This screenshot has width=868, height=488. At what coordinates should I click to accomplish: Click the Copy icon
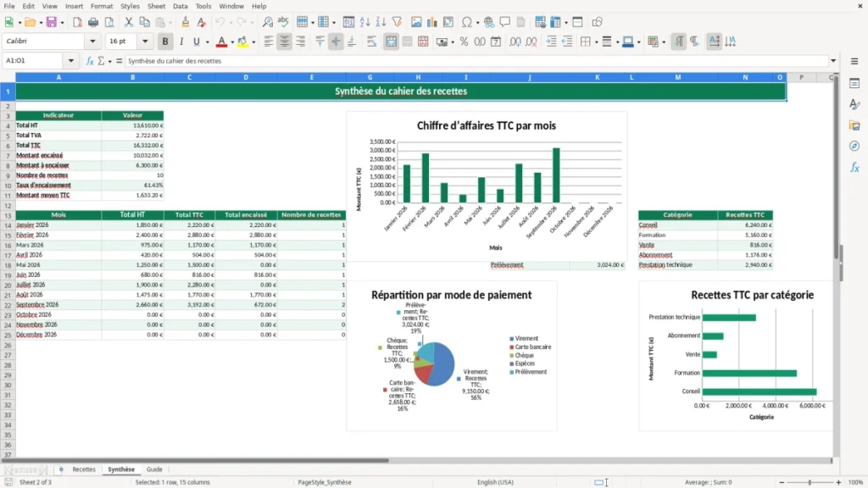pyautogui.click(x=144, y=22)
